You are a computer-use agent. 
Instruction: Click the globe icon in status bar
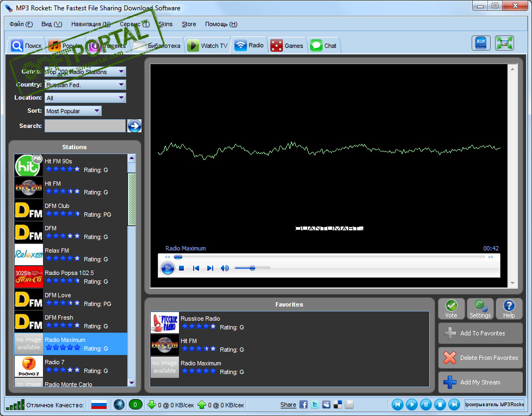click(119, 405)
